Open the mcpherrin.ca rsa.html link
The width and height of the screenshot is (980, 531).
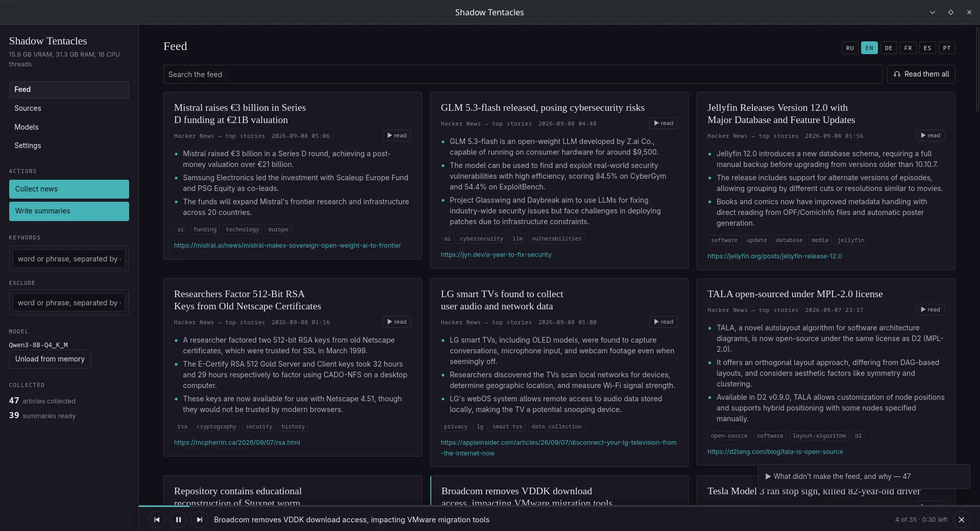pos(237,443)
